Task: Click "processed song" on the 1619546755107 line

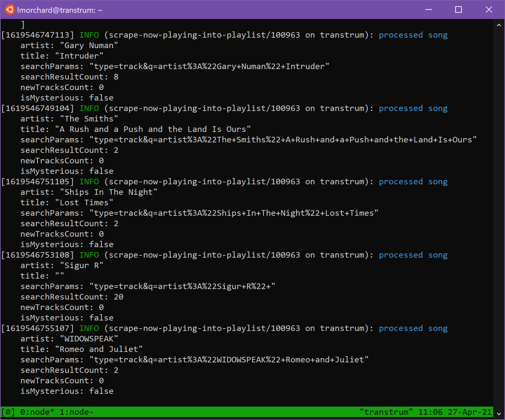Action: click(413, 328)
